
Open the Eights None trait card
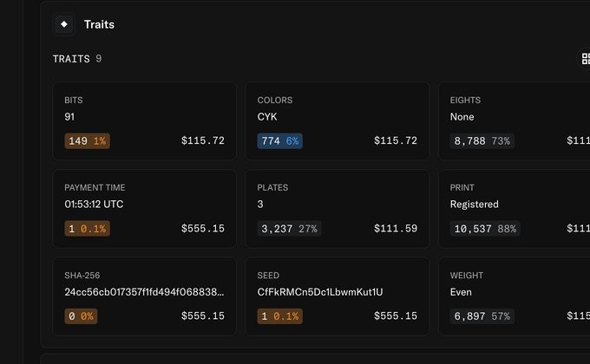click(x=515, y=121)
